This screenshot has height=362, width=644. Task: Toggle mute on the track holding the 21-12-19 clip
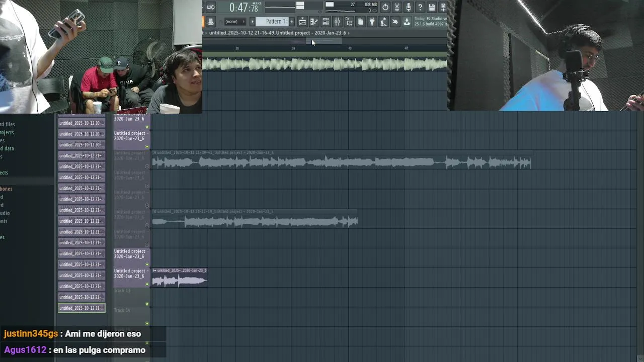(x=147, y=225)
